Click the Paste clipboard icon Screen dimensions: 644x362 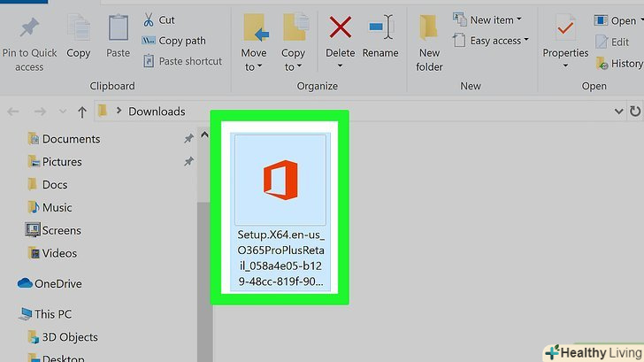click(x=118, y=28)
